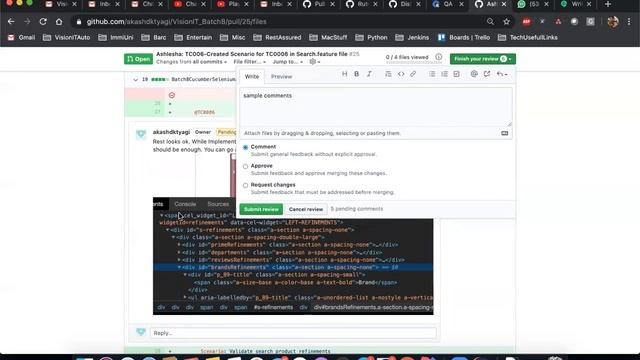Viewport: 640px width, 360px height.
Task: Click the '5 pending comments' text
Action: [x=357, y=209]
